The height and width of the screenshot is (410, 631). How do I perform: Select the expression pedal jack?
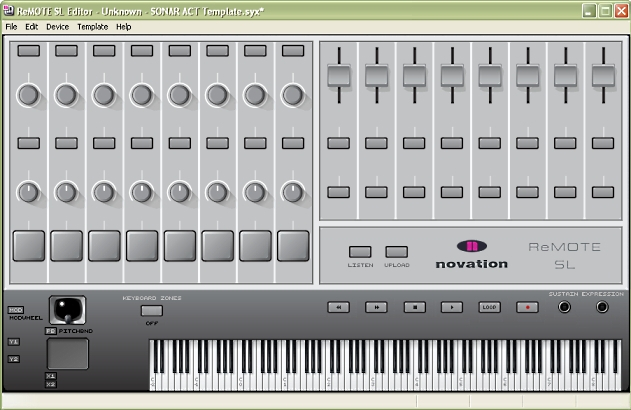pyautogui.click(x=602, y=307)
